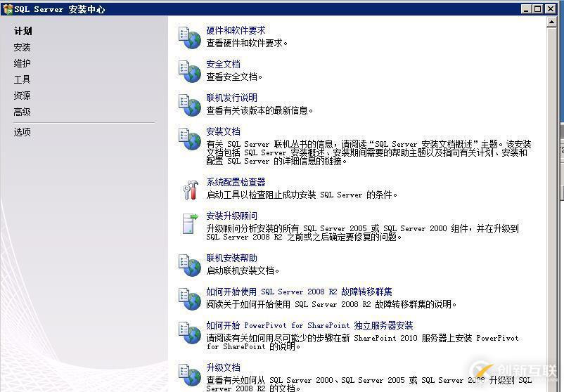This screenshot has width=564, height=392.
Task: Click the hammer and wrench icon for 系统配置检查器
Action: pyautogui.click(x=191, y=190)
